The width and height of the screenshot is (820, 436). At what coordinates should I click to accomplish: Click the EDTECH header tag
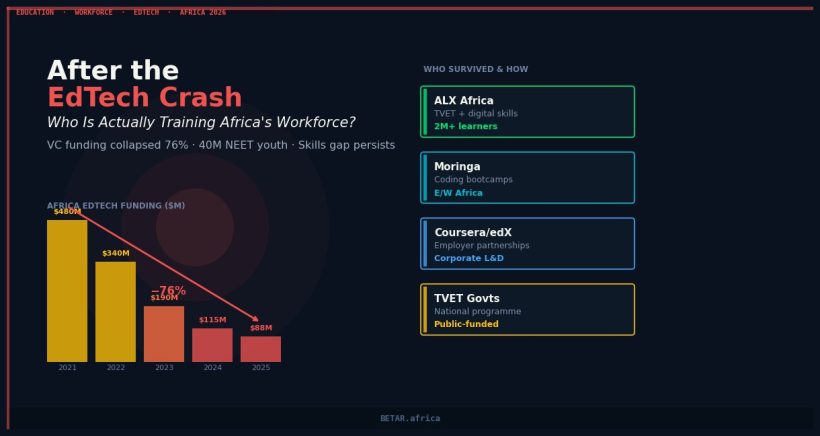pyautogui.click(x=146, y=13)
